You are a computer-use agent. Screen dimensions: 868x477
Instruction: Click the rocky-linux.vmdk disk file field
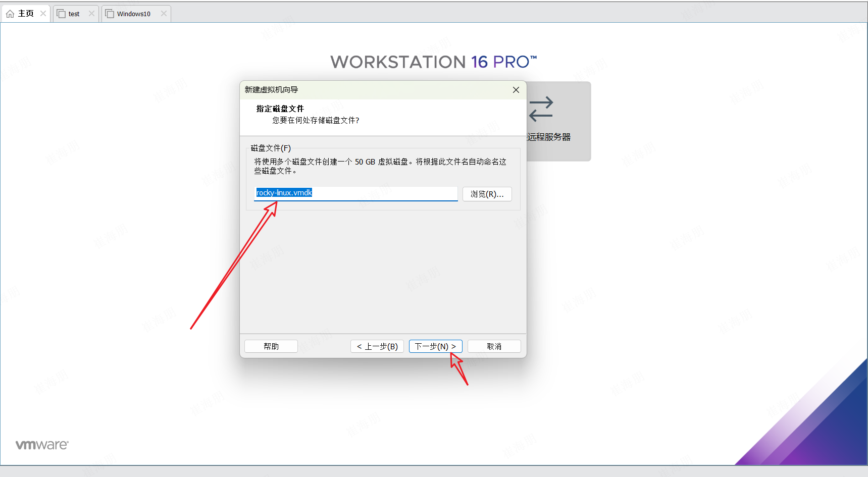pos(356,193)
